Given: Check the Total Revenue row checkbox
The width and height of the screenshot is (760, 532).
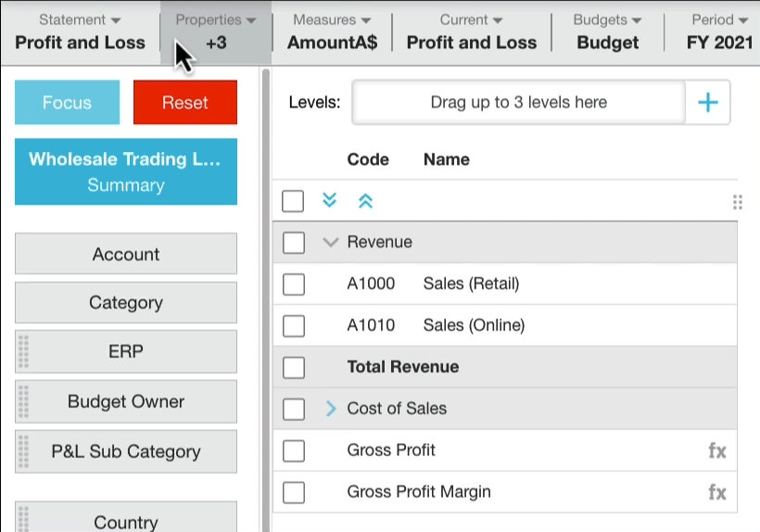Looking at the screenshot, I should pos(294,368).
